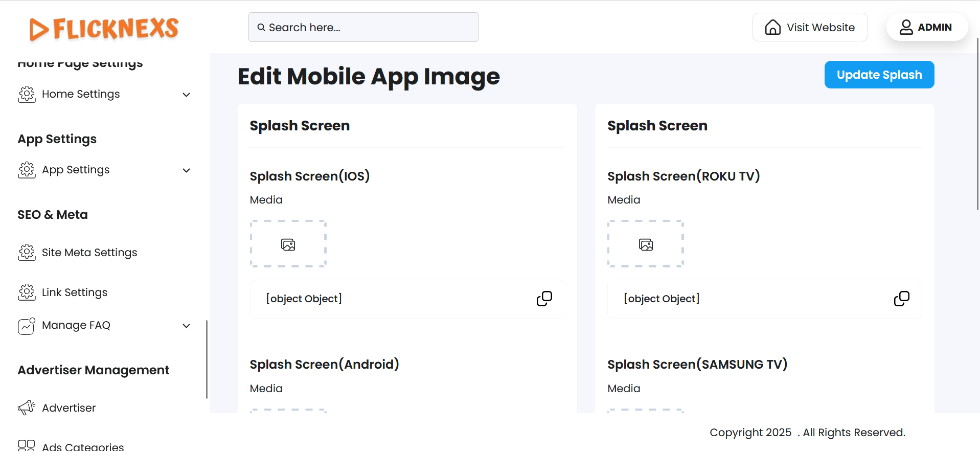980x451 pixels.
Task: Open the ADMIN user menu
Action: 926,28
